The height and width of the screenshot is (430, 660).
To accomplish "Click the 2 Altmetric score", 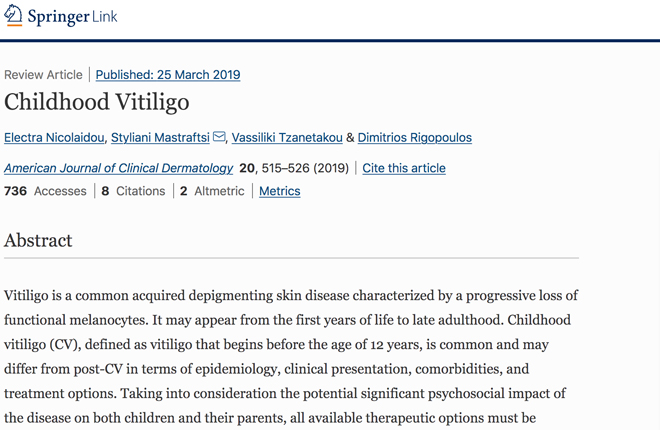I will click(x=212, y=191).
